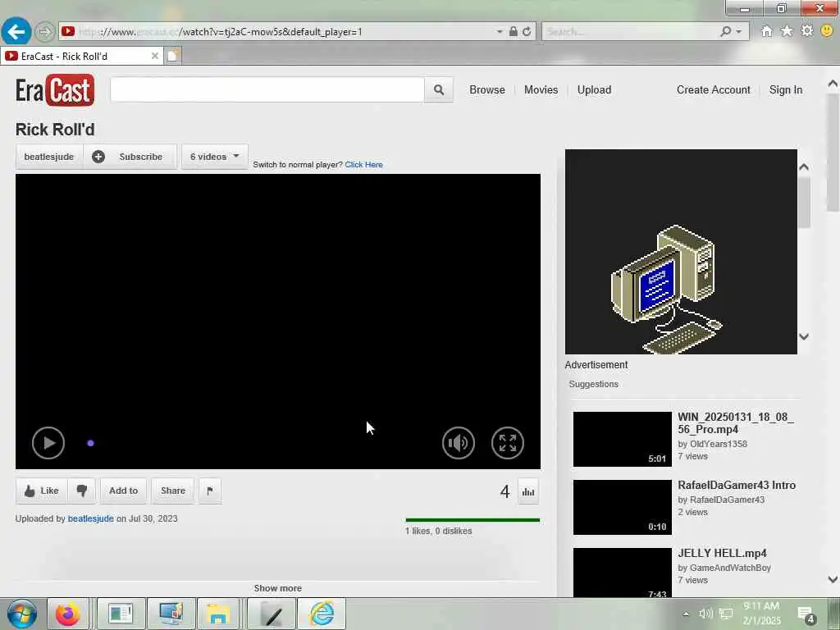Click JELLY HELL.mp4 title link
The image size is (840, 630).
point(722,554)
